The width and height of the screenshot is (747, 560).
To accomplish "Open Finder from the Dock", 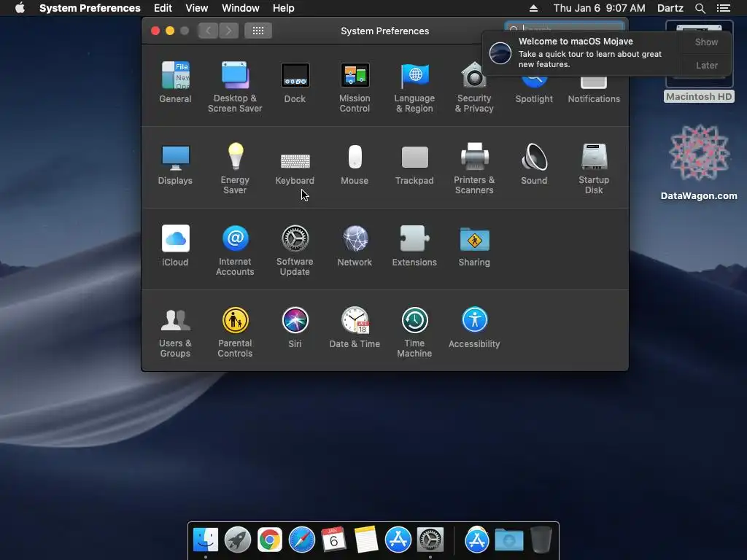I will click(206, 540).
